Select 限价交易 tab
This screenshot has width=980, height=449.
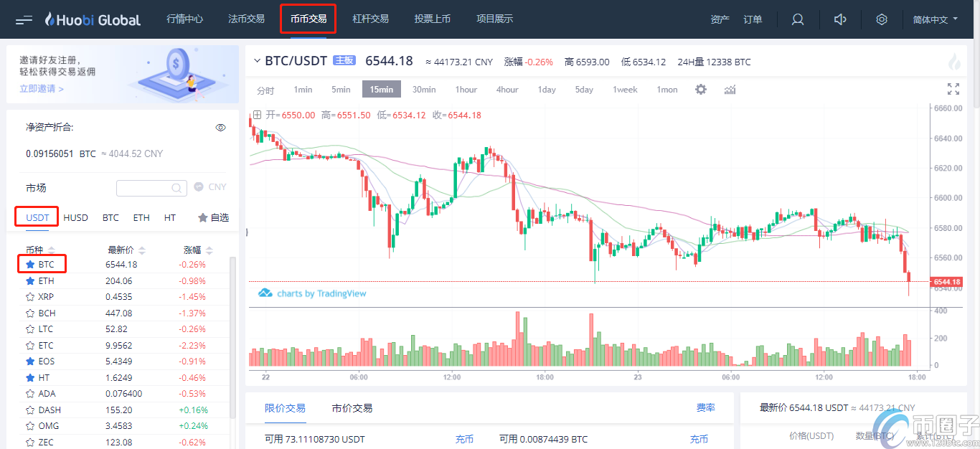(285, 408)
